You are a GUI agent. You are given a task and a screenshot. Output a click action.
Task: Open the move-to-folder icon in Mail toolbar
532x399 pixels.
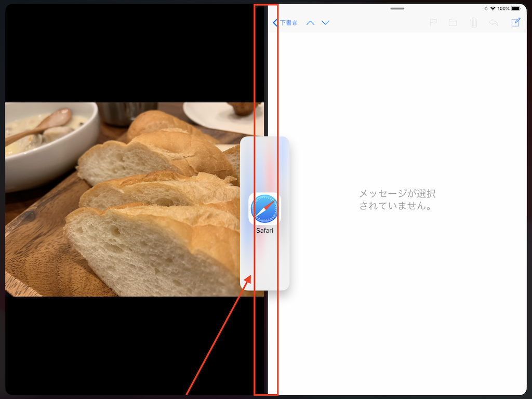453,22
